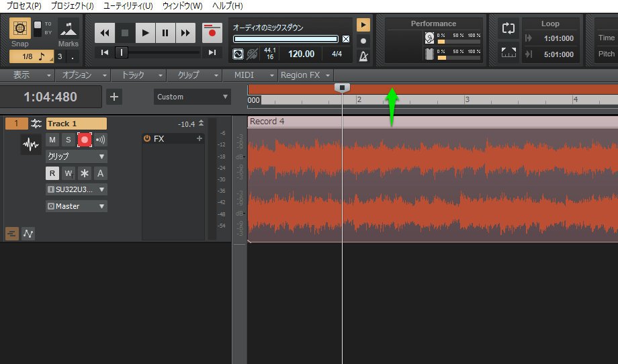The image size is (618, 364).
Task: Click the Set Loop Points to Selection icon
Action: coord(509,52)
